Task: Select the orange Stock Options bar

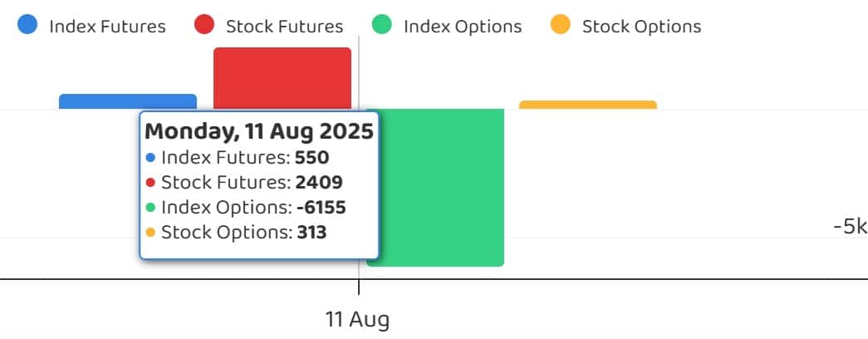Action: point(588,105)
